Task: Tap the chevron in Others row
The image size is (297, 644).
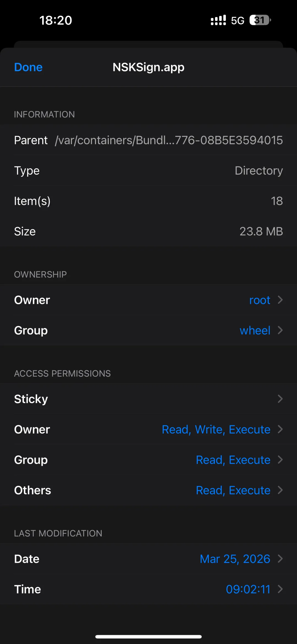Action: 280,490
